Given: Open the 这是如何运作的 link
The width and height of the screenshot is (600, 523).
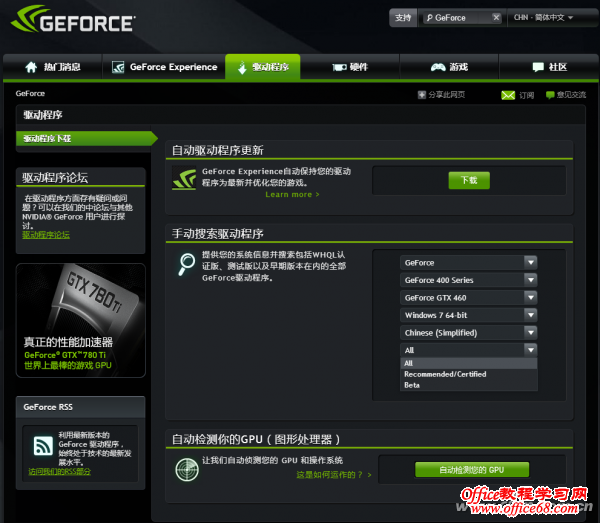Looking at the screenshot, I should pos(334,475).
